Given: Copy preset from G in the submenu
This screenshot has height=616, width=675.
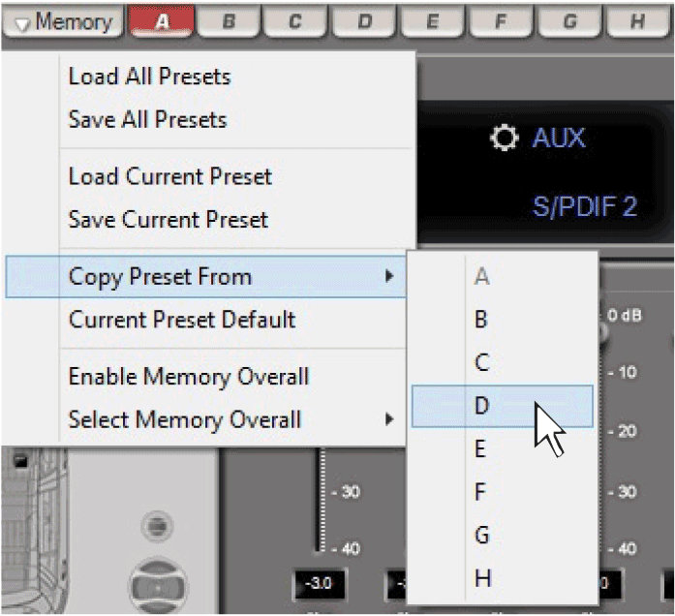Looking at the screenshot, I should point(503,535).
